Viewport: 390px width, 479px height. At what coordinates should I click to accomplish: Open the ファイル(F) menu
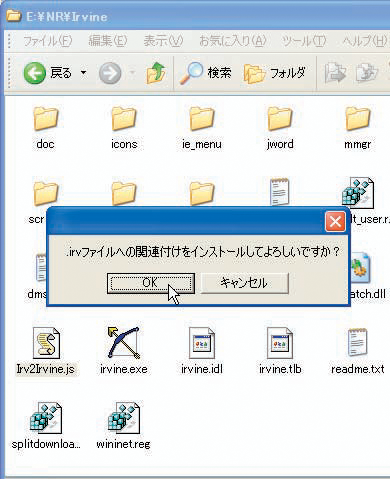[x=47, y=41]
